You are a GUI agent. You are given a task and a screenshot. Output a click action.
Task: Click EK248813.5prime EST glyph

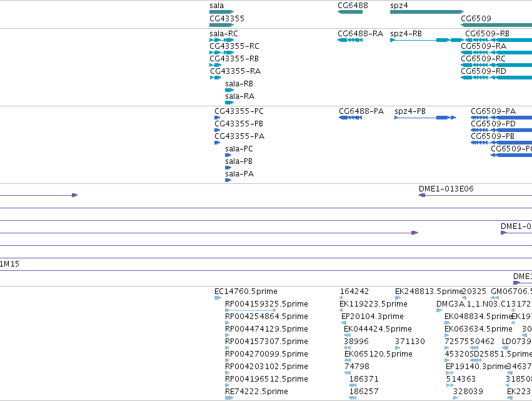pos(398,298)
